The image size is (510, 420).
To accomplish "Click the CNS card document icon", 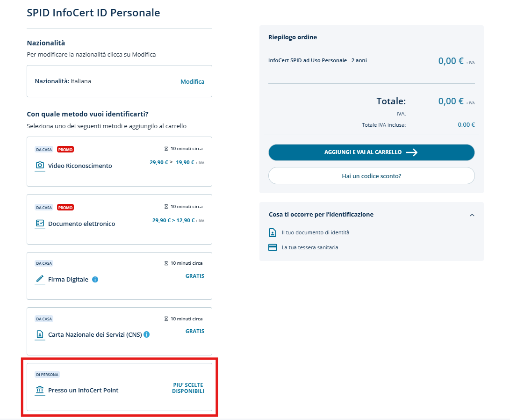I will click(40, 334).
